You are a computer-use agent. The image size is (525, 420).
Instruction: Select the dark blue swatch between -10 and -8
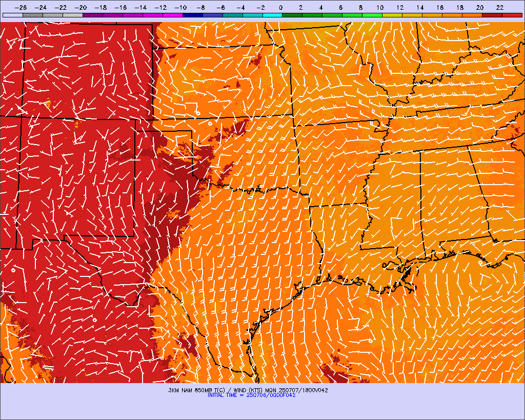tap(193, 15)
